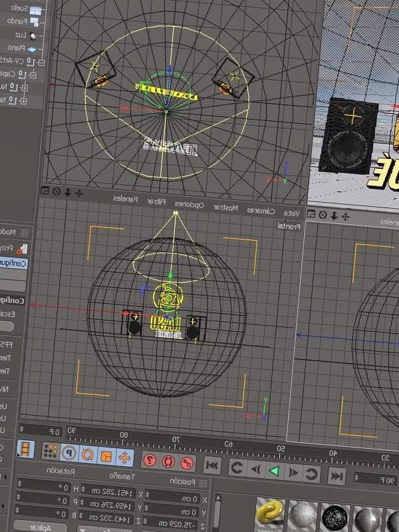Jump to the next keyframe (curved arrow)
The width and height of the screenshot is (399, 532).
pos(237,468)
